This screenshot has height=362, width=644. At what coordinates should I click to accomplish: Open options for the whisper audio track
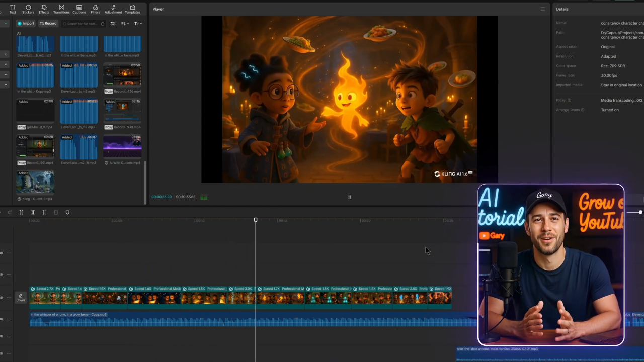(x=9, y=319)
